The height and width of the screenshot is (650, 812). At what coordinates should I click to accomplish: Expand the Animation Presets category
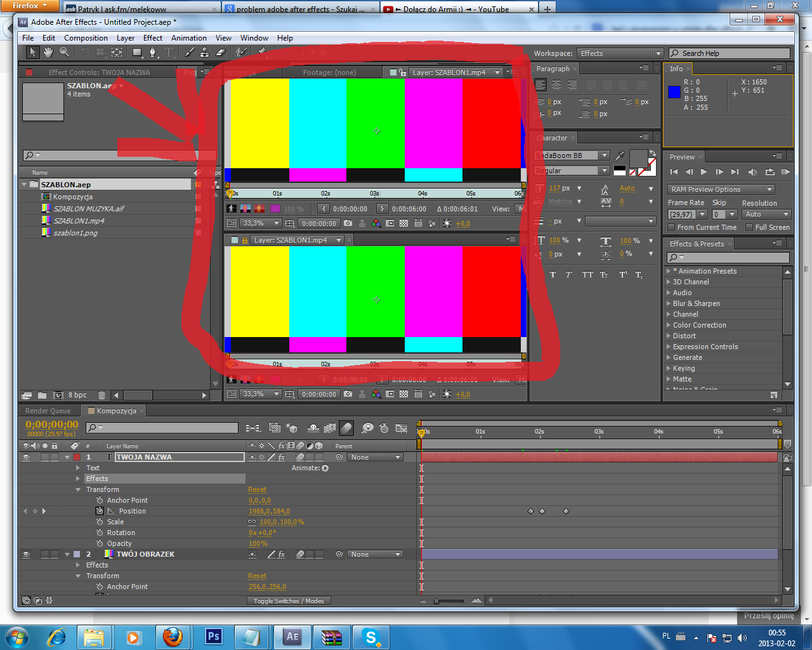(x=669, y=271)
